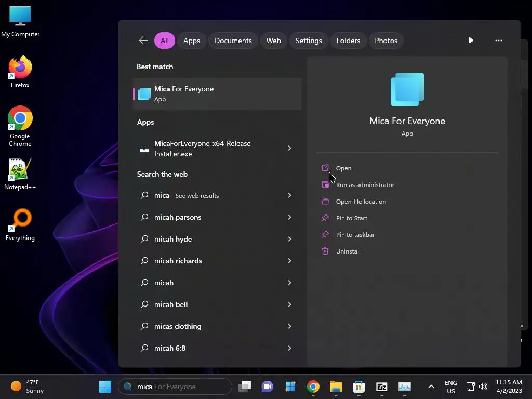
Task: Select the All filter tab
Action: [x=165, y=41]
